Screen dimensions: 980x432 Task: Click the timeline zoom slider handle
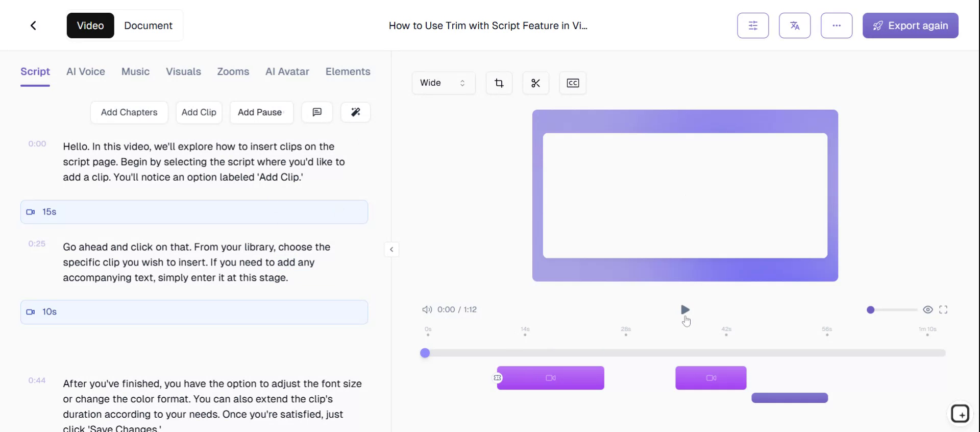(x=871, y=310)
